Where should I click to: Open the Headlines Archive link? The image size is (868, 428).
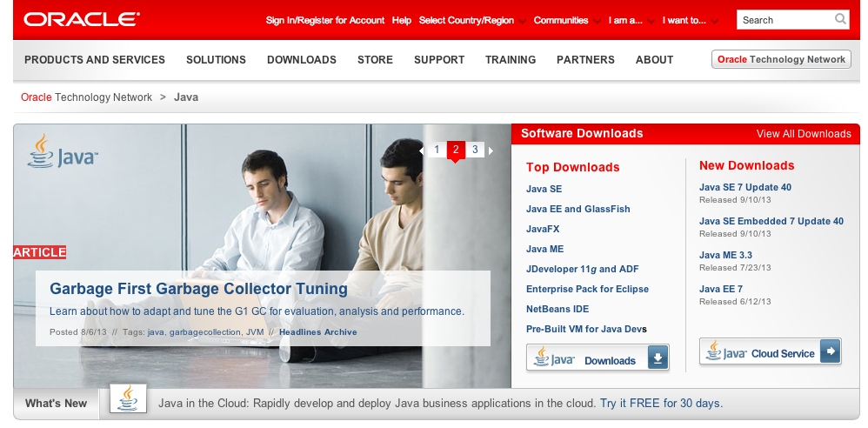317,332
